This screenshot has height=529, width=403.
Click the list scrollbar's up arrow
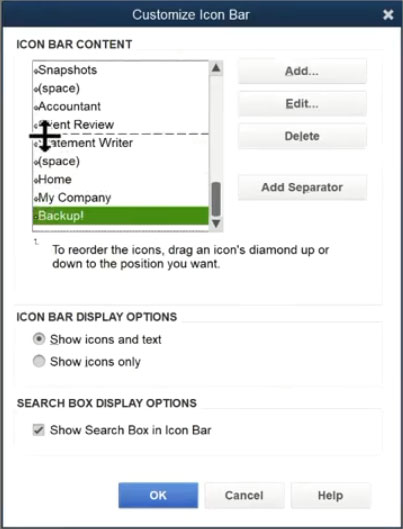click(216, 68)
